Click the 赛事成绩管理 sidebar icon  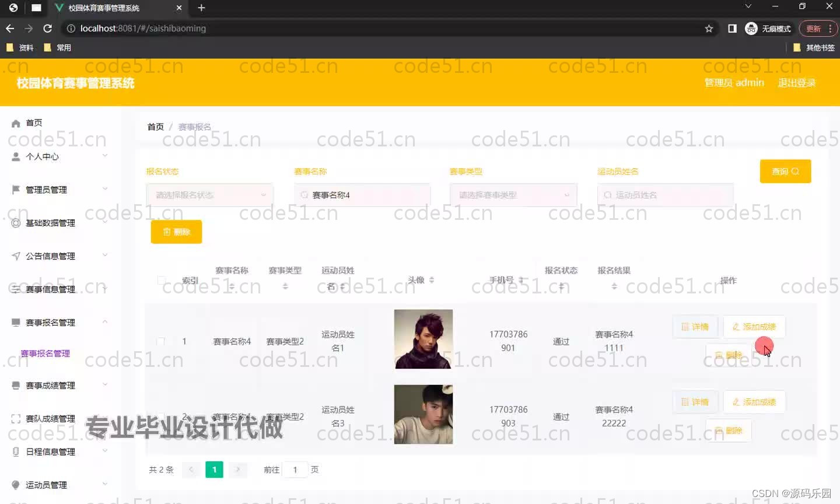(16, 385)
